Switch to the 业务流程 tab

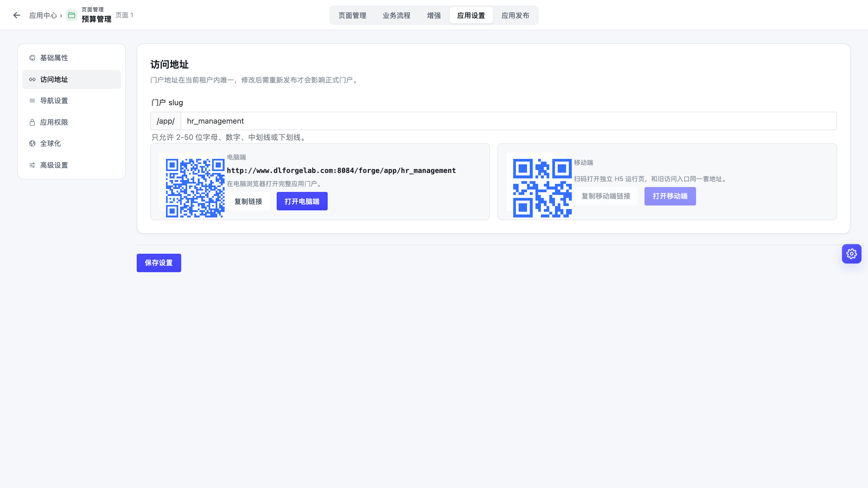click(396, 15)
